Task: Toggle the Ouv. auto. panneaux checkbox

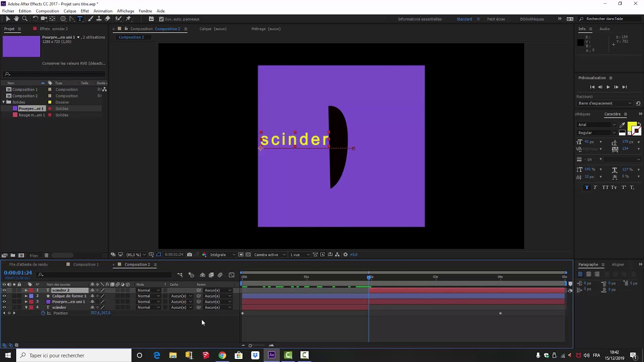Action: coord(162,19)
